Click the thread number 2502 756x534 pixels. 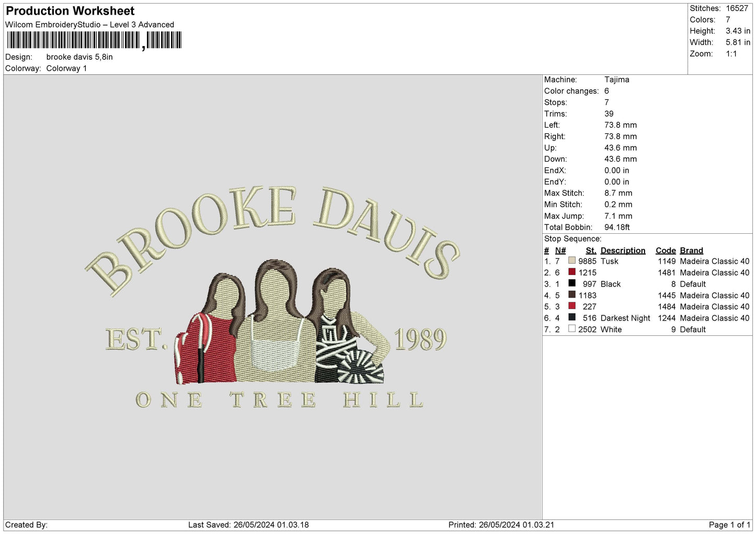tap(588, 330)
